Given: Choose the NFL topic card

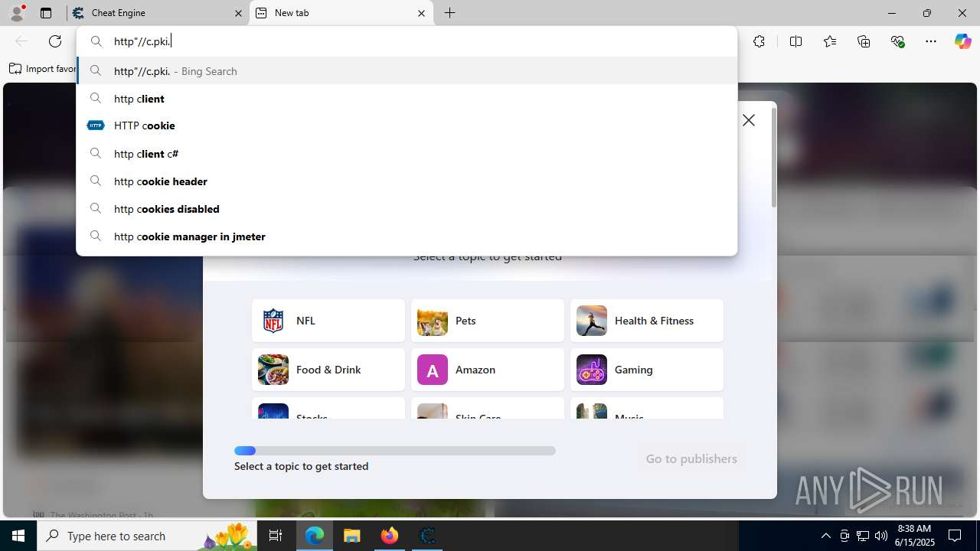Looking at the screenshot, I should 328,321.
